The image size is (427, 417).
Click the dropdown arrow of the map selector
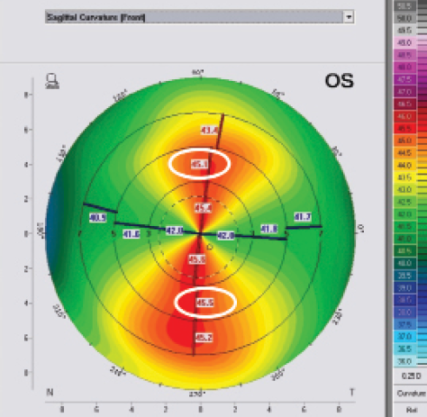pos(349,17)
